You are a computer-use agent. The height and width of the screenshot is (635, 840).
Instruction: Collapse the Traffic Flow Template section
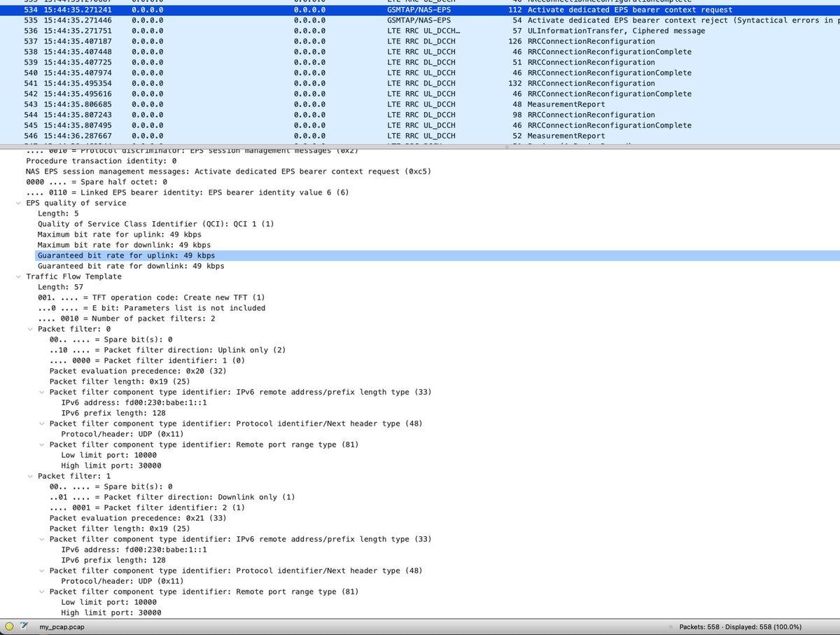pos(19,277)
